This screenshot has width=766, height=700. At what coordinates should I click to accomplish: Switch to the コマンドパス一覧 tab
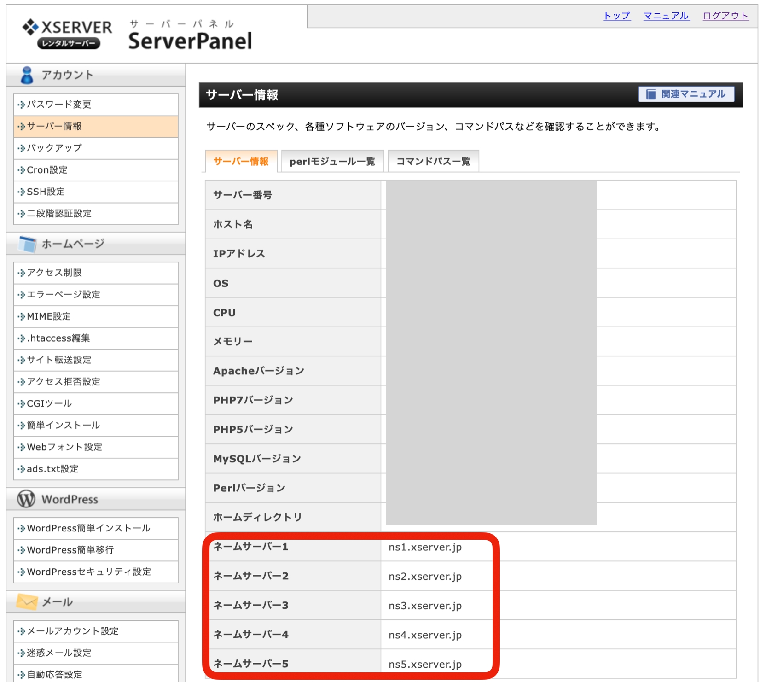pos(433,161)
